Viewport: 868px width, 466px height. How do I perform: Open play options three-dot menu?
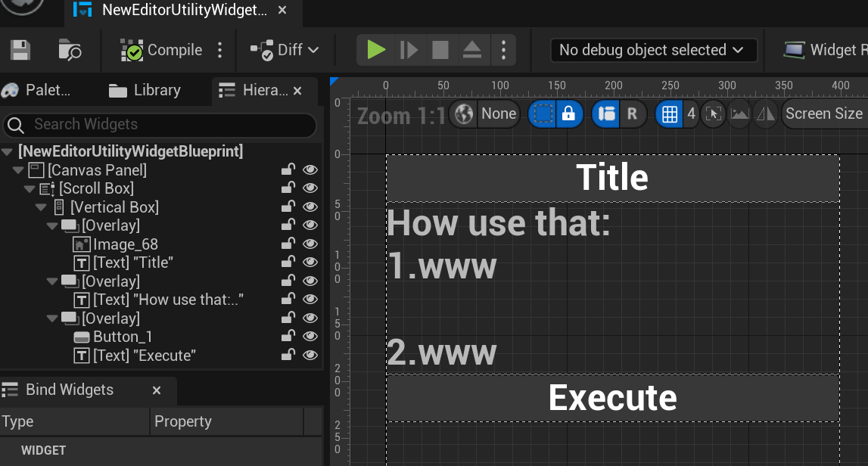pos(503,50)
